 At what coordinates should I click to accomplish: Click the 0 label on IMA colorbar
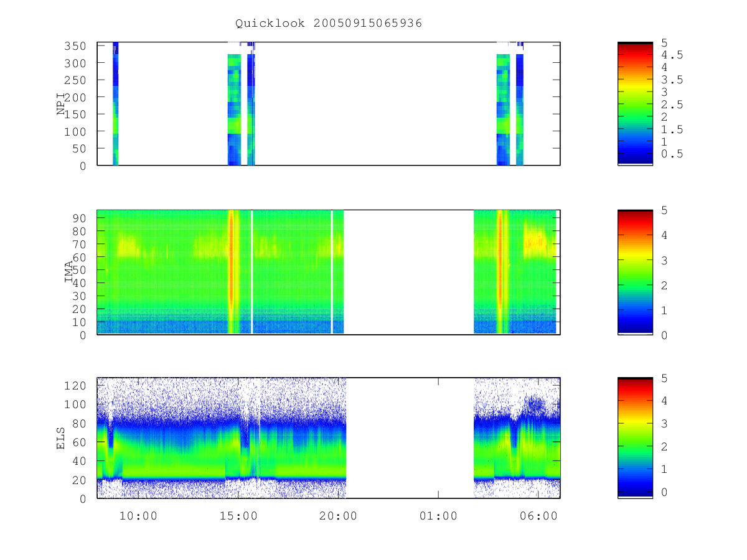point(664,335)
